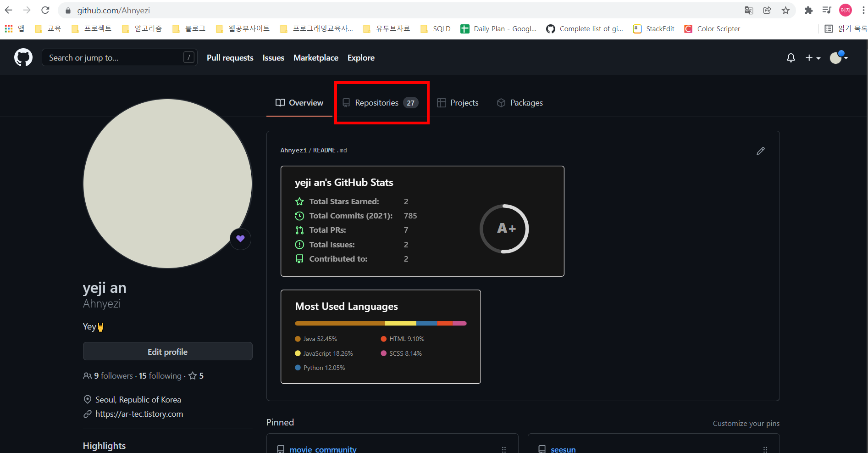Open Chrome profile avatar
868x453 pixels.
(x=846, y=10)
